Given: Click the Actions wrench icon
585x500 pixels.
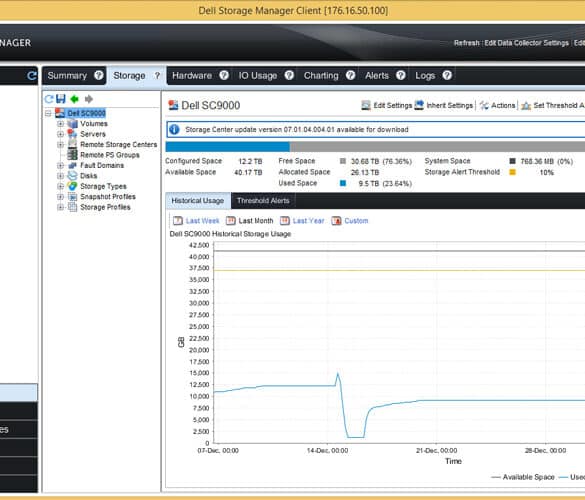Looking at the screenshot, I should [484, 106].
